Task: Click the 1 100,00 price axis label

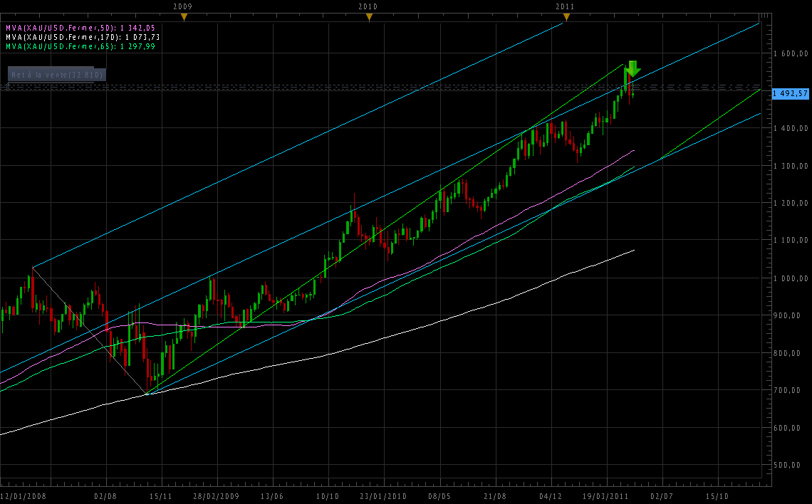Action: pyautogui.click(x=791, y=240)
